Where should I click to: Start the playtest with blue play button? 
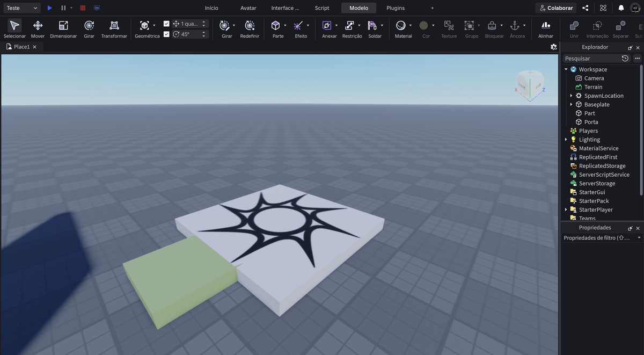coord(49,8)
